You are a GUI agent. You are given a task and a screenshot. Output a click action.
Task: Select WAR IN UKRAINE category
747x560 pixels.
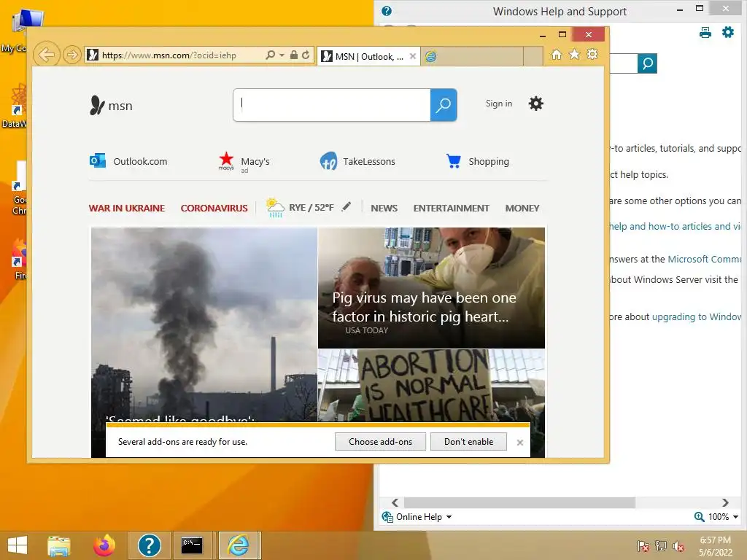(127, 208)
